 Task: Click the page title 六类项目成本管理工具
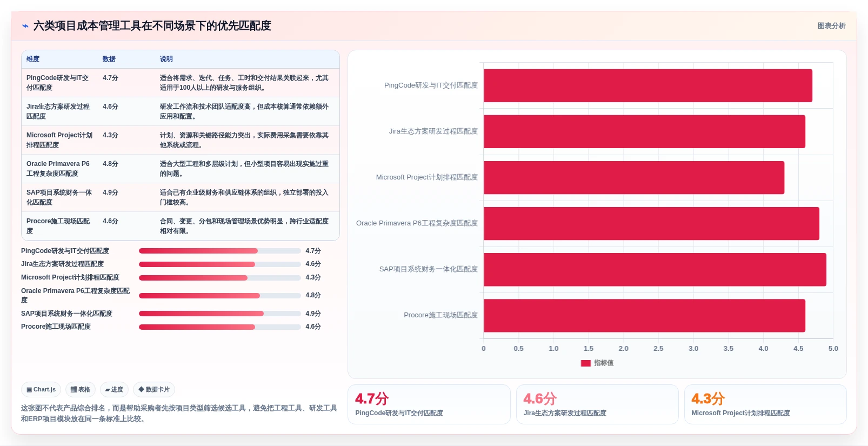(152, 26)
